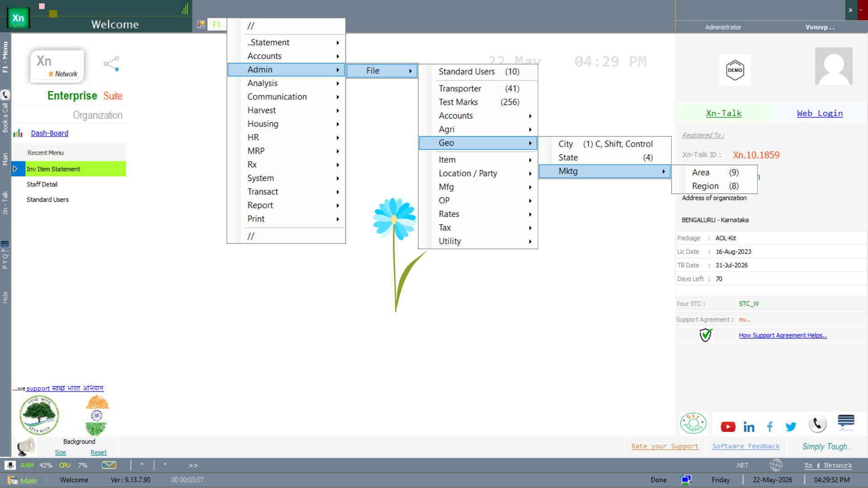Click the green tree emblem logo
Image resolution: width=868 pixels, height=488 pixels.
[39, 415]
